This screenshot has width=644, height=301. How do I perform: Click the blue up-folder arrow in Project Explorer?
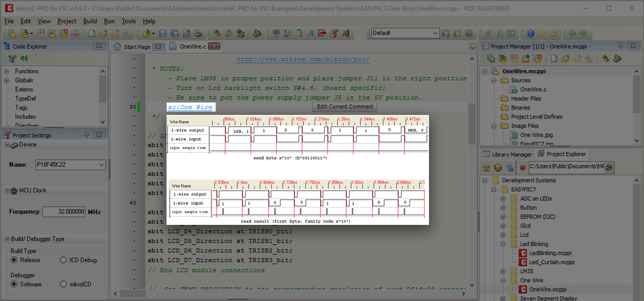tap(510, 167)
